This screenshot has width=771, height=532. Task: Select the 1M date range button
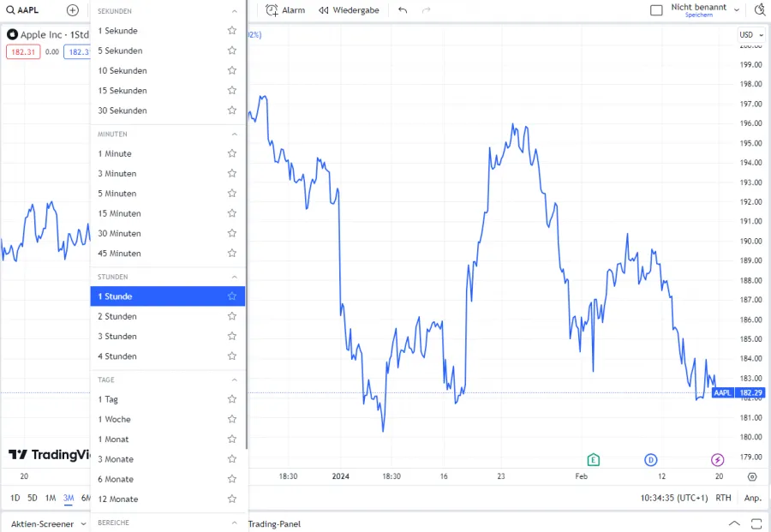(x=51, y=498)
